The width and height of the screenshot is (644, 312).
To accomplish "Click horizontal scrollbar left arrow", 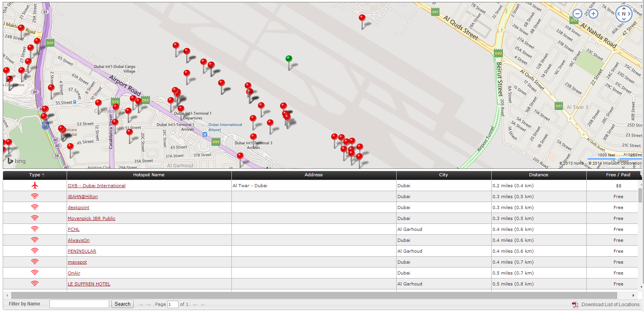I will pyautogui.click(x=7, y=295).
